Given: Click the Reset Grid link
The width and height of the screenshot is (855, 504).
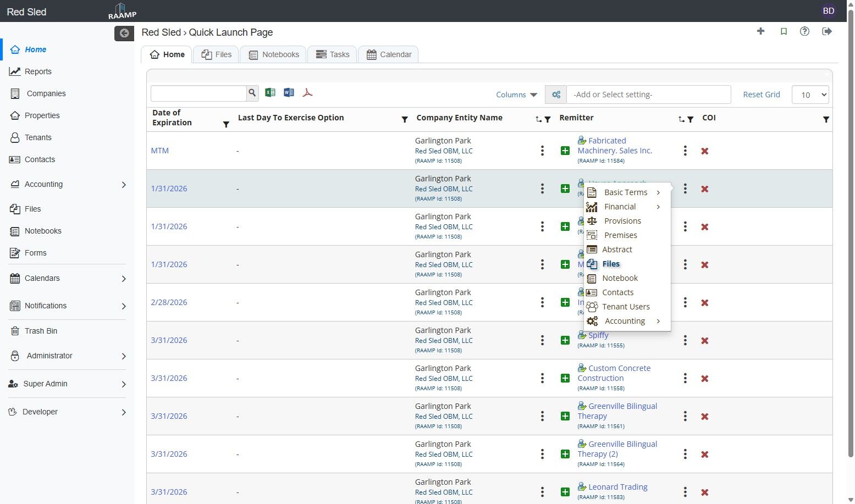Looking at the screenshot, I should pos(761,95).
